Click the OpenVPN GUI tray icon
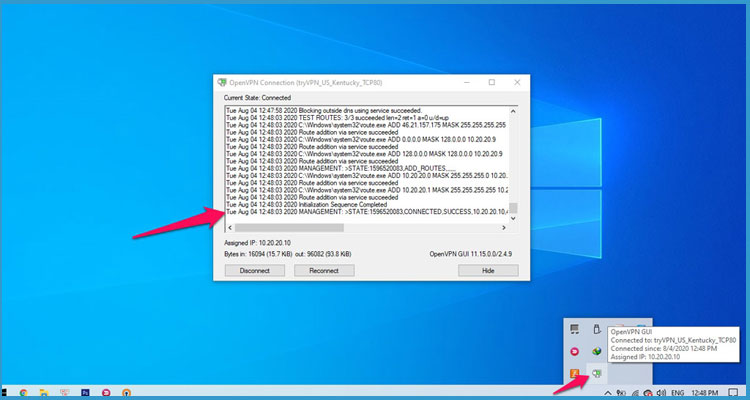 [x=597, y=373]
